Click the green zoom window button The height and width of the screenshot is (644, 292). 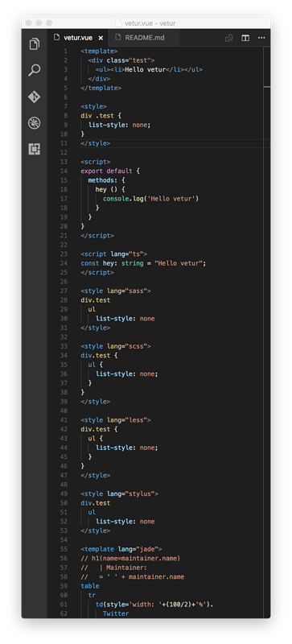pyautogui.click(x=49, y=23)
